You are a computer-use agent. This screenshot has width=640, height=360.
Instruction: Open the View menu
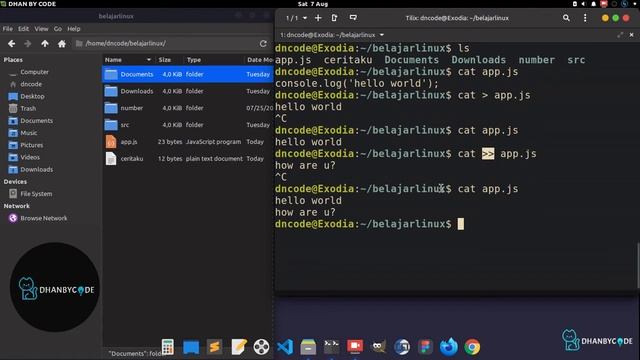pyautogui.click(x=41, y=29)
